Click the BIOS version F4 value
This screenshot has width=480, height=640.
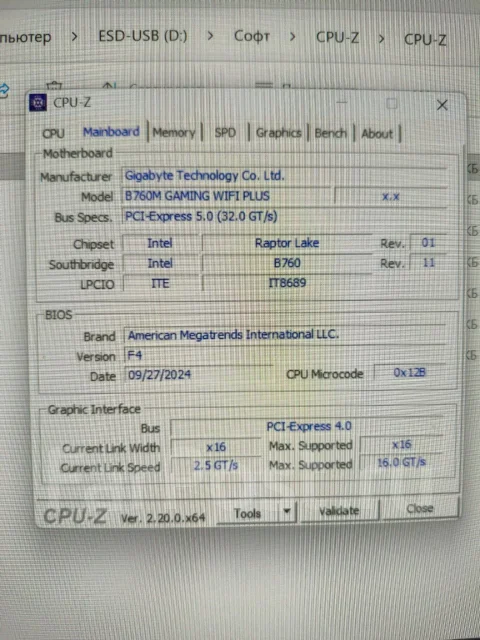pyautogui.click(x=198, y=356)
